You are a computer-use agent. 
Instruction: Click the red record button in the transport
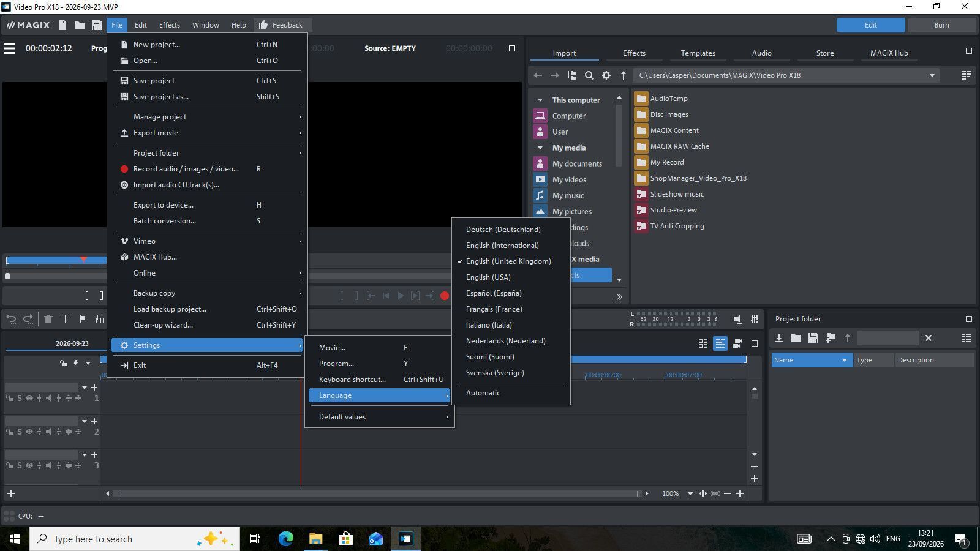pos(445,296)
